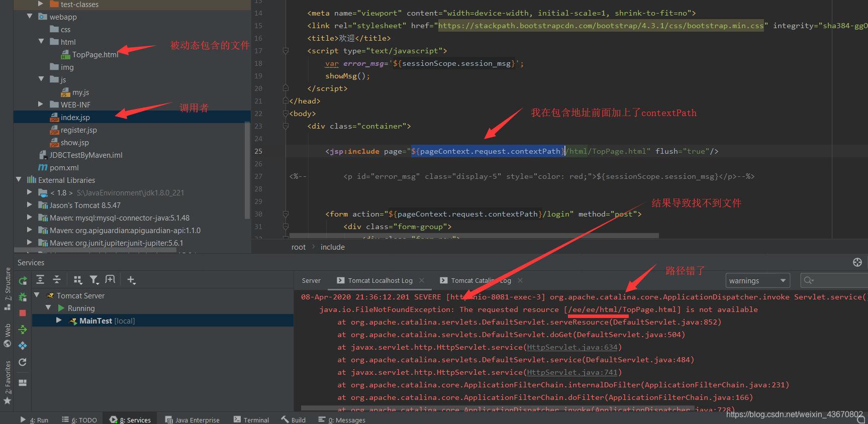The width and height of the screenshot is (868, 424).
Task: Click Expand All in Services toolbar
Action: tap(40, 280)
